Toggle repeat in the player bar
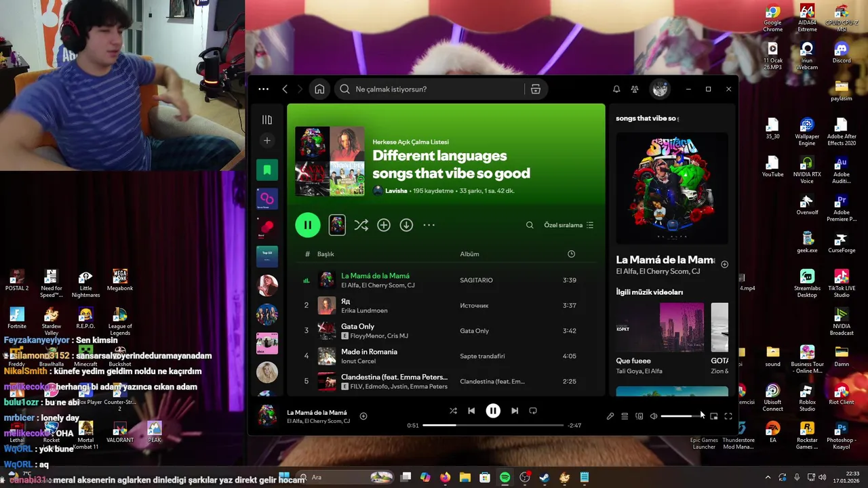This screenshot has width=868, height=488. [x=533, y=411]
